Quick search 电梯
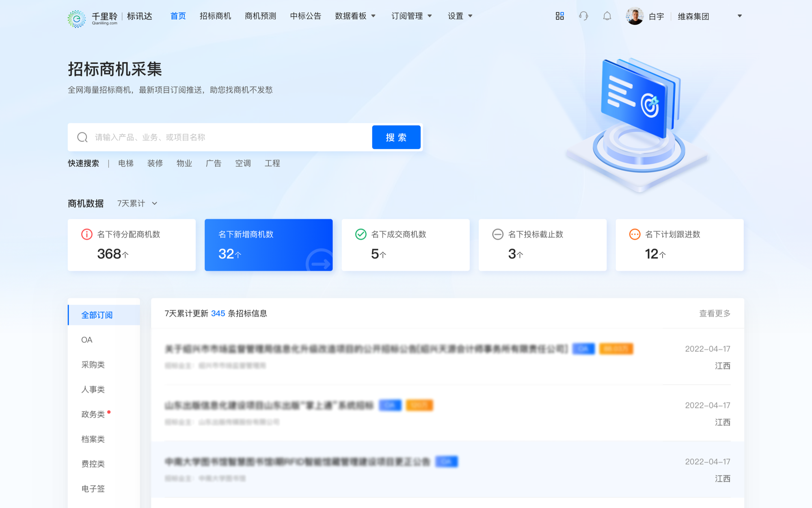This screenshot has width=812, height=508. [126, 163]
